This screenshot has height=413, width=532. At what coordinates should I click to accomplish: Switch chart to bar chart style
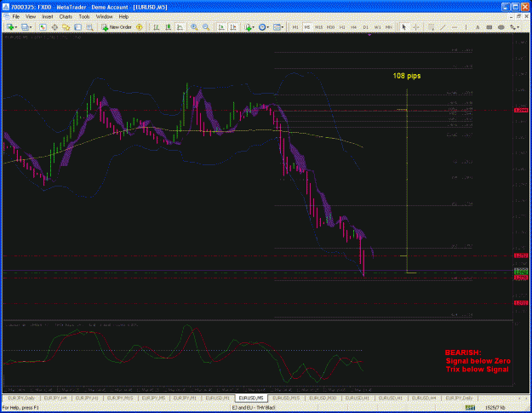(157, 27)
